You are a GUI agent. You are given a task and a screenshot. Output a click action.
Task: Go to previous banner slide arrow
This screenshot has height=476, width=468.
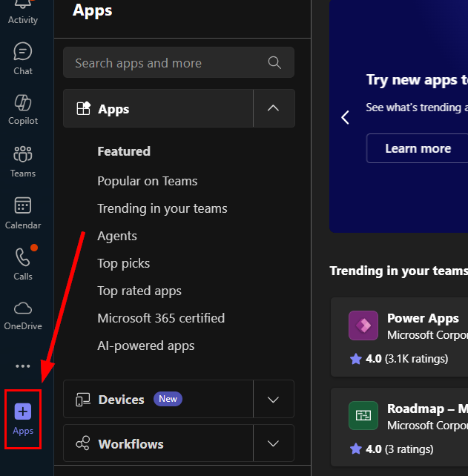click(345, 117)
